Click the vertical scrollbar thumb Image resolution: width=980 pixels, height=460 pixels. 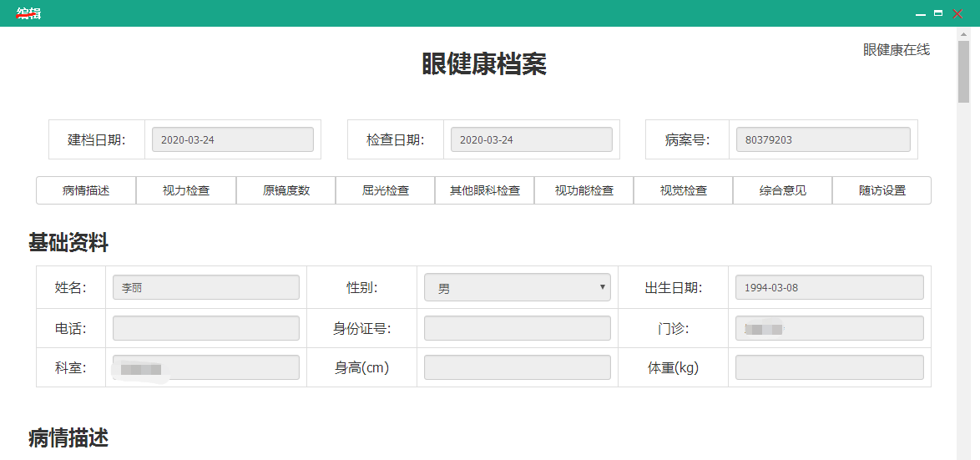pos(963,72)
